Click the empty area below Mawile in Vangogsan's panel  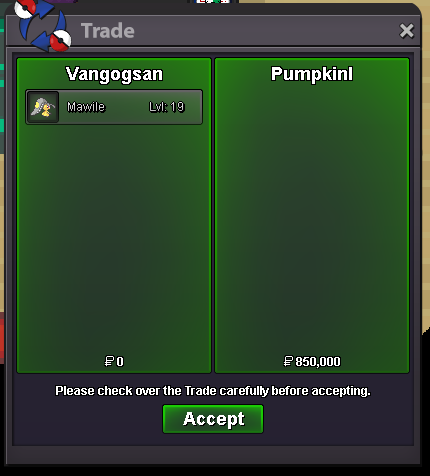(x=114, y=237)
